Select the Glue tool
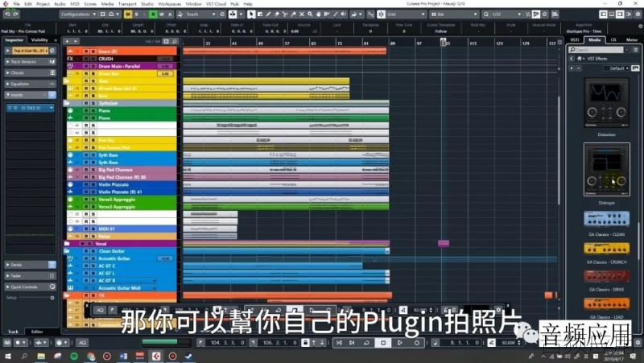Screen dimensions: 644x363 tap(293, 14)
